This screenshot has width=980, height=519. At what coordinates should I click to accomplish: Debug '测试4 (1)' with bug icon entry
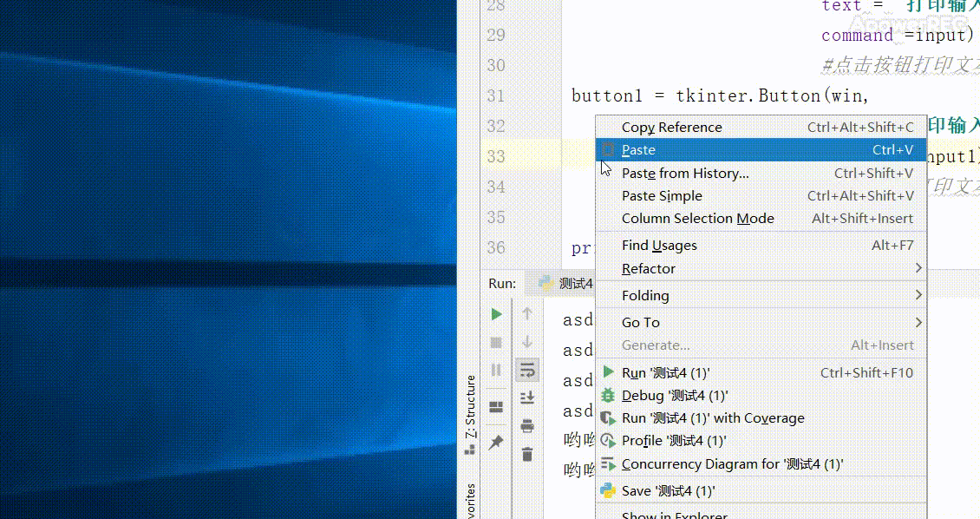point(761,396)
